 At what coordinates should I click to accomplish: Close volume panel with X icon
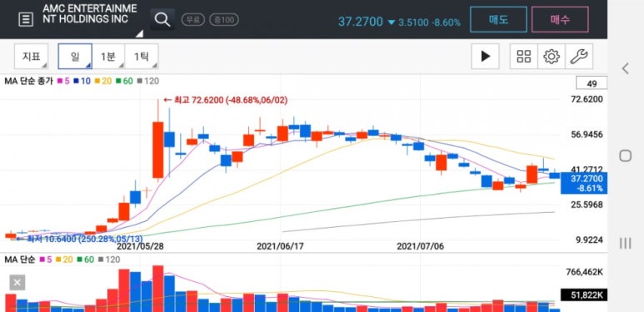pyautogui.click(x=17, y=283)
